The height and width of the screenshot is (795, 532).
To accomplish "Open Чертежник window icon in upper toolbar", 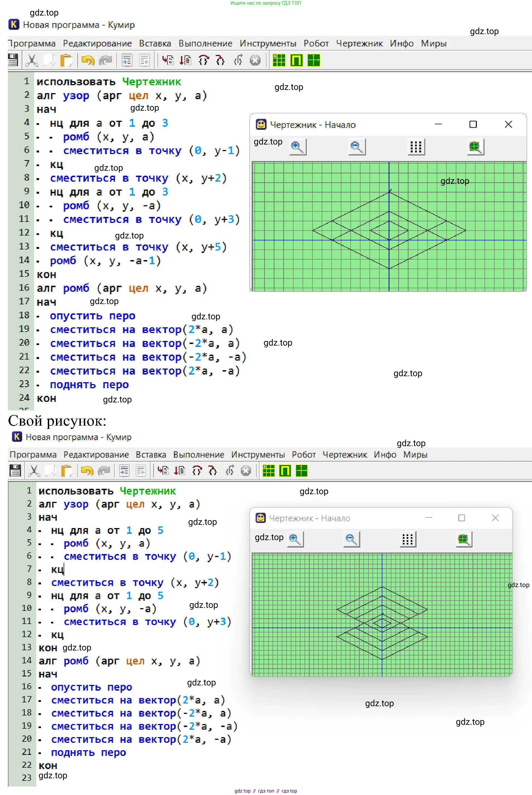I will [x=314, y=60].
